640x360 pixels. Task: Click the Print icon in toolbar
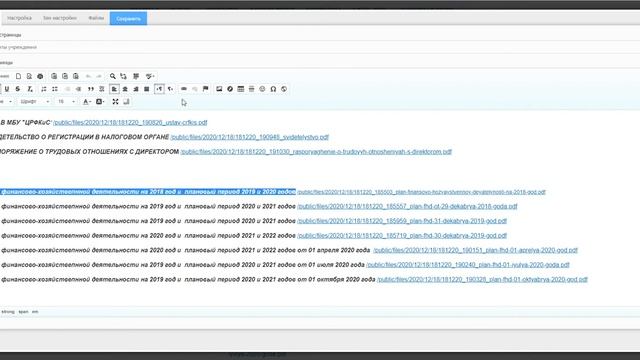click(x=40, y=76)
